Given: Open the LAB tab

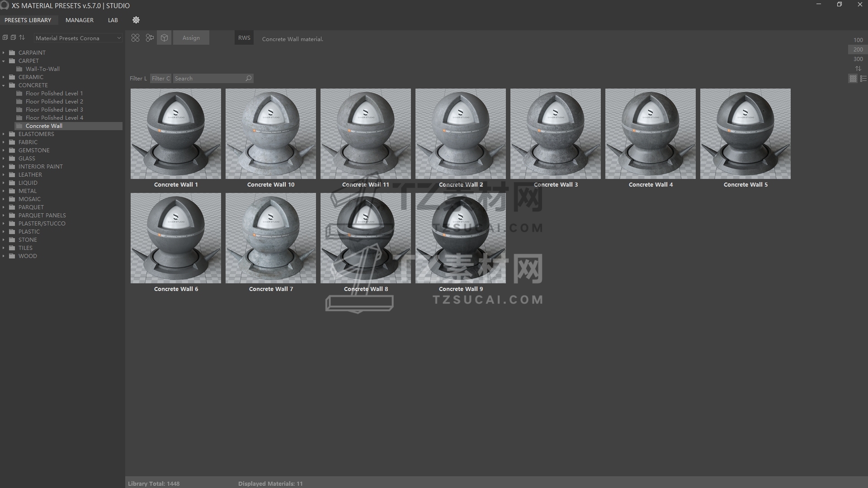Looking at the screenshot, I should coord(113,20).
